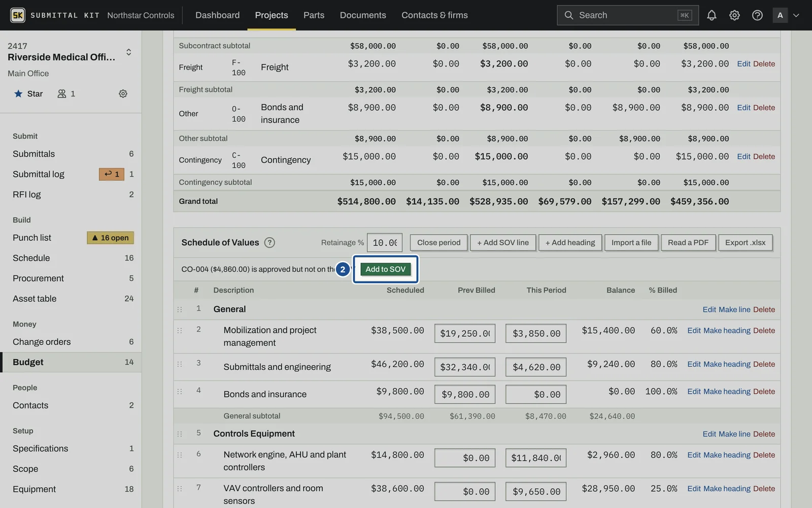Open the project switcher arrows
Image resolution: width=812 pixels, height=508 pixels.
(128, 52)
